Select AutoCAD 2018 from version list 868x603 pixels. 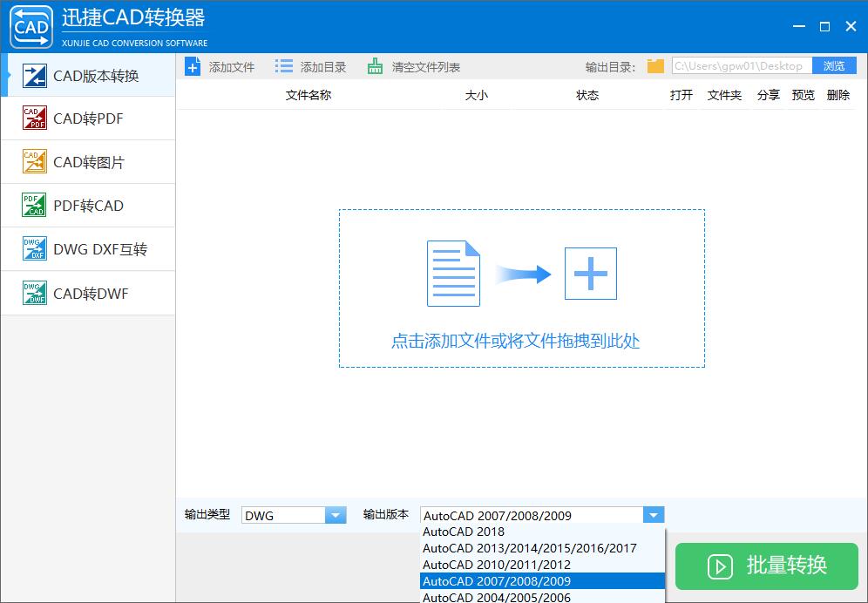click(464, 532)
